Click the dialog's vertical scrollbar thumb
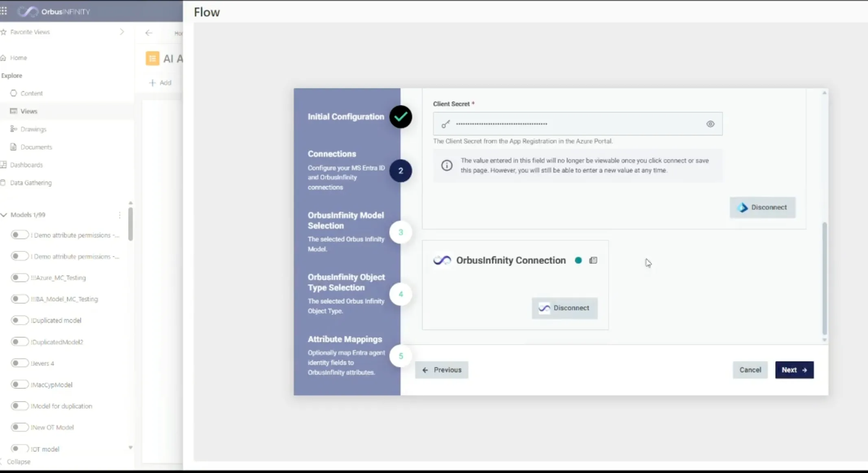Screen dimensions: 868x473 coord(824,278)
